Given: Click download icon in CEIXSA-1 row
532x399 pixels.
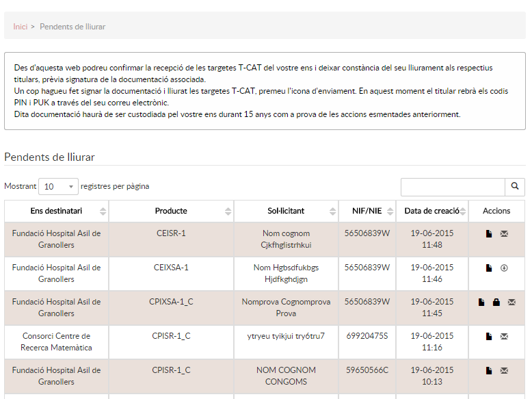Looking at the screenshot, I should [504, 268].
